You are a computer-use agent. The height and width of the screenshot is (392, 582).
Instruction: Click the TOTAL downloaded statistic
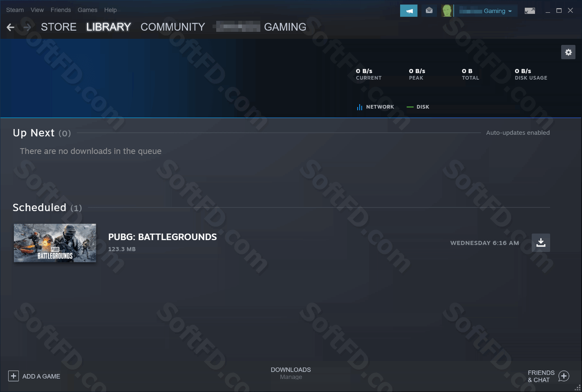[470, 74]
